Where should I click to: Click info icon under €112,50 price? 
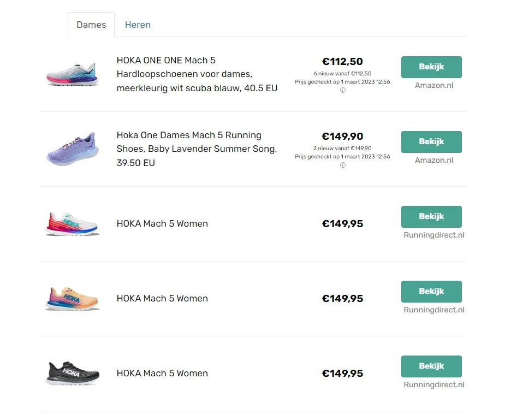343,91
